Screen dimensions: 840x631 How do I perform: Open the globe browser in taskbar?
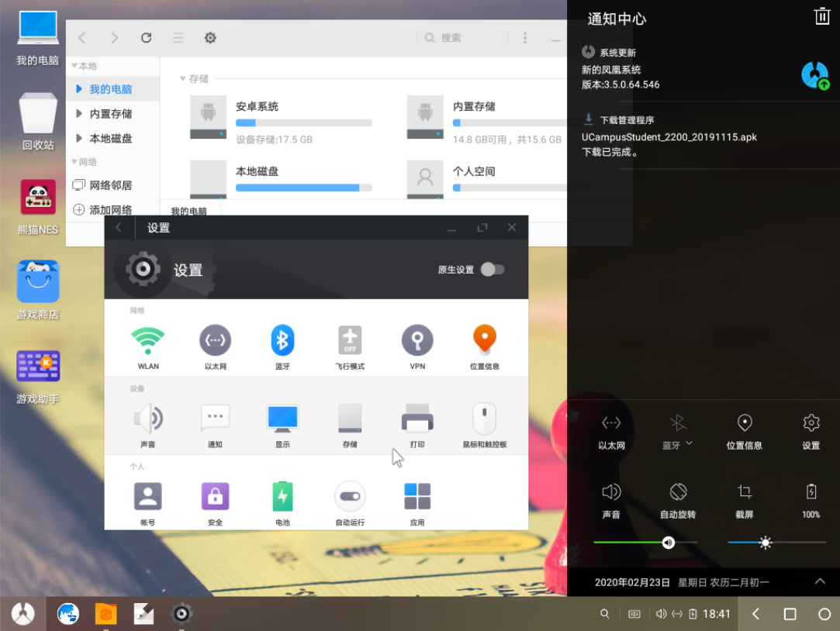(x=68, y=614)
